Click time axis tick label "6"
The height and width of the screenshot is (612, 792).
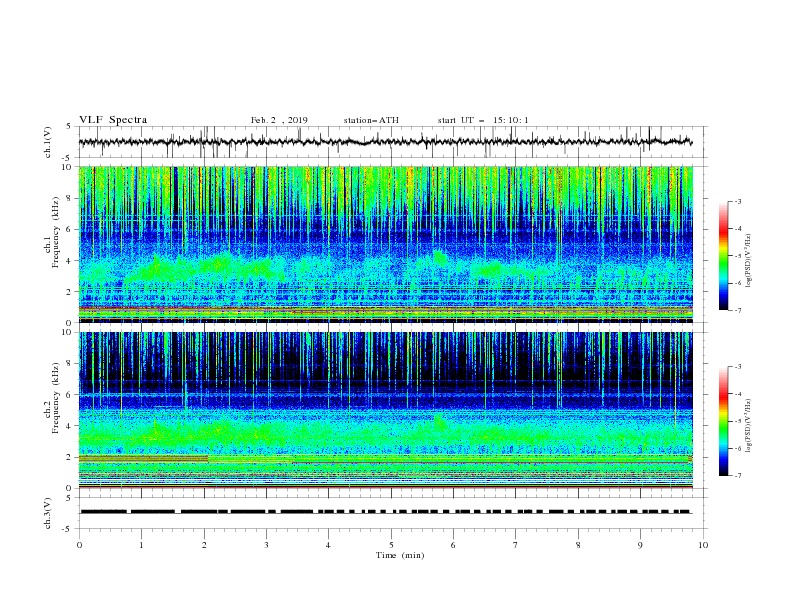point(454,545)
